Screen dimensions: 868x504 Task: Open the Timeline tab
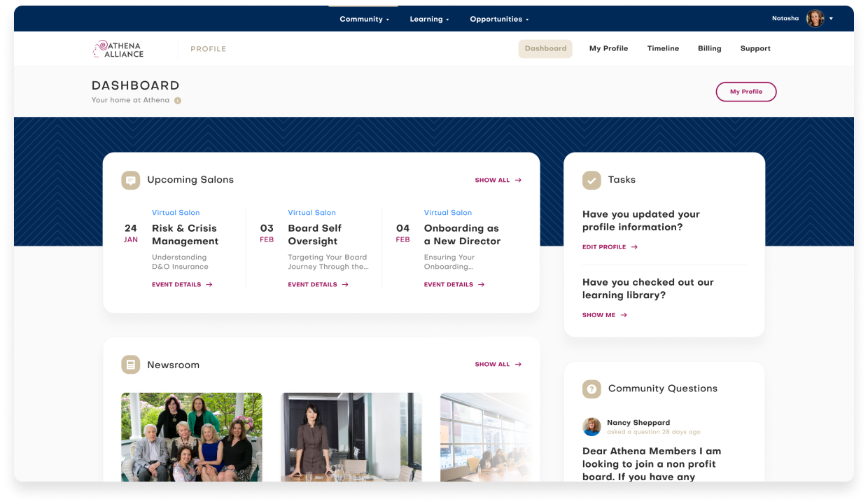click(x=663, y=49)
